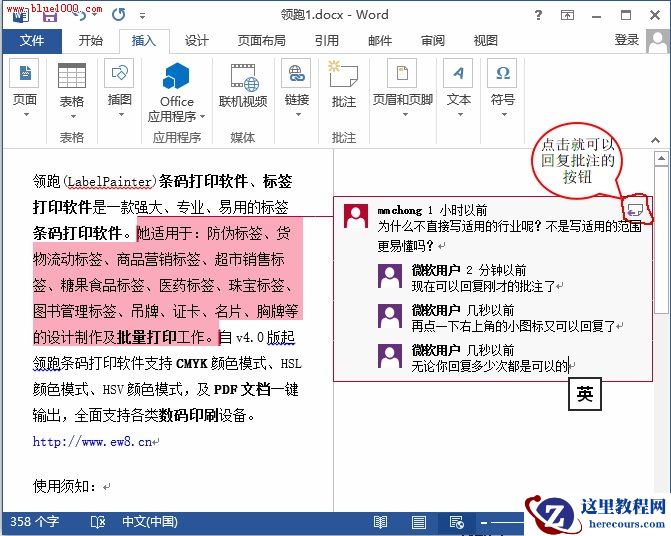This screenshot has height=536, width=671.
Task: Switch to the 审阅 Review tab
Action: click(x=433, y=41)
